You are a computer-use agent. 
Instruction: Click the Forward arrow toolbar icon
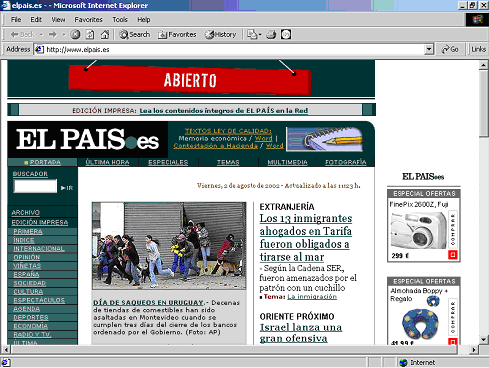coord(53,34)
